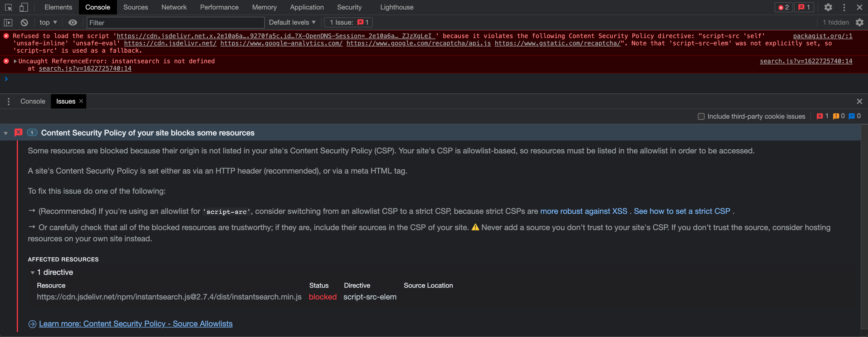This screenshot has width=868, height=337.
Task: Open DevTools settings gear
Action: pos(828,7)
